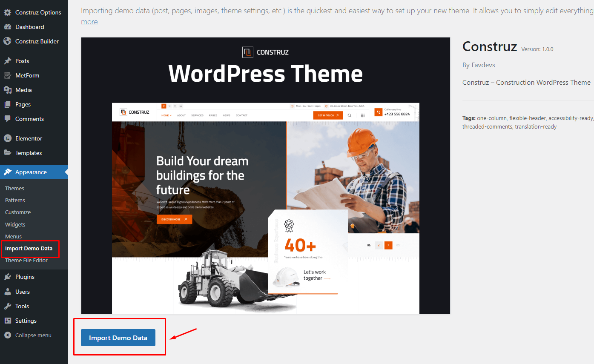
Task: Open Import Demo Data submenu item
Action: click(x=29, y=248)
